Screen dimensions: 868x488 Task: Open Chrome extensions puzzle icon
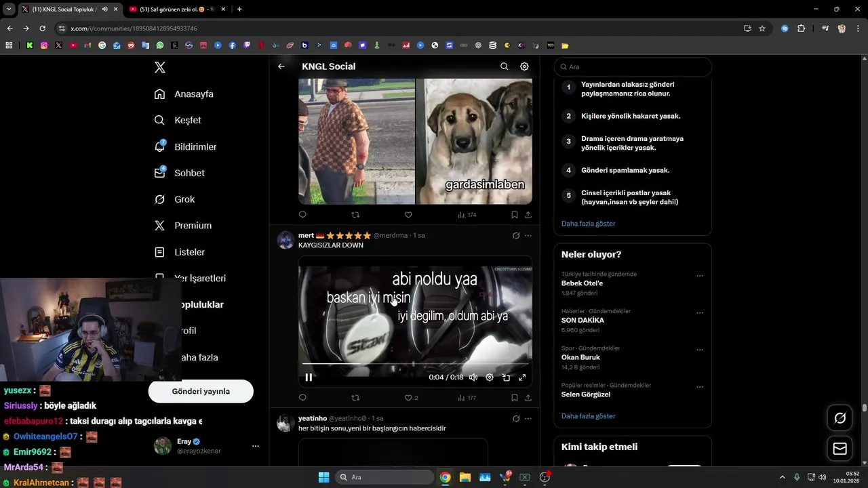tap(801, 28)
